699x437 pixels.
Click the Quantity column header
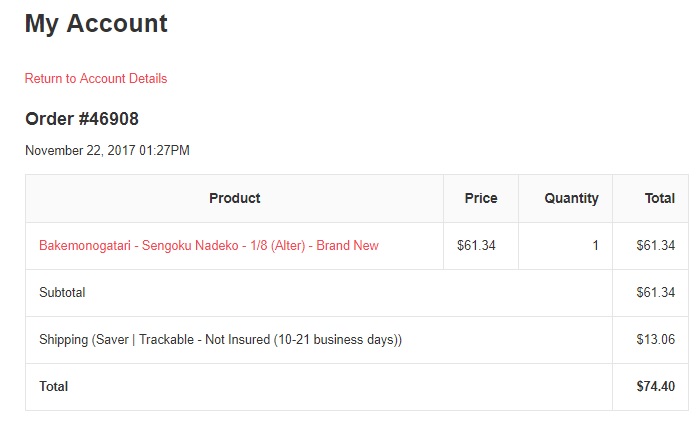pyautogui.click(x=571, y=198)
